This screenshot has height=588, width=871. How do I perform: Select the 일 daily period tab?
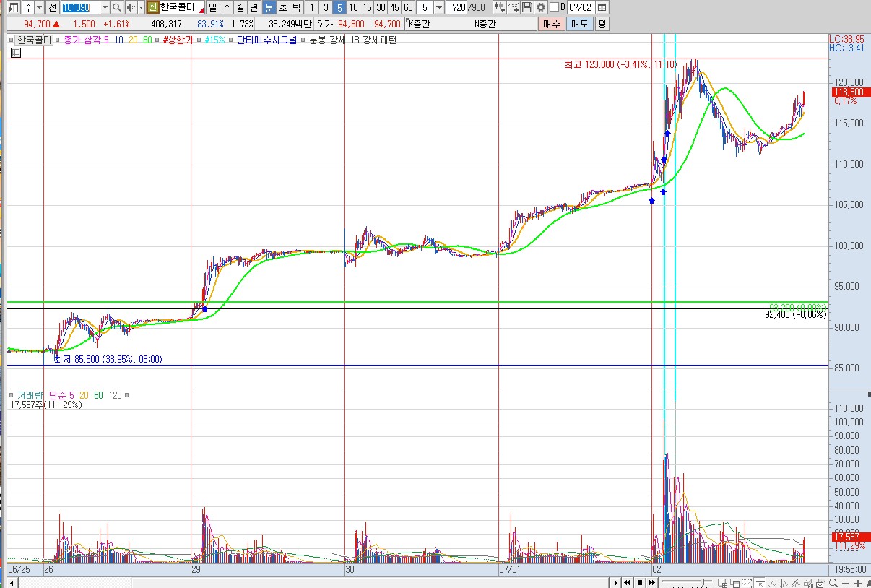[213, 7]
